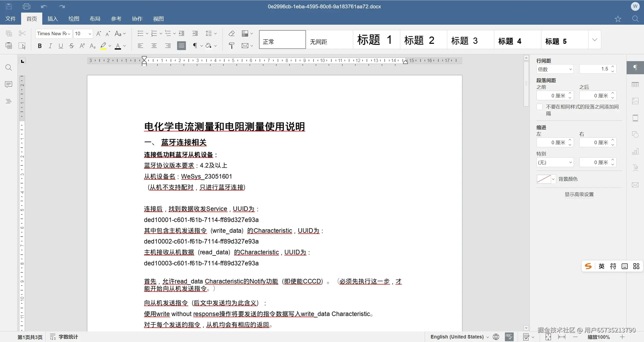Click the 显示高级设置 link
Viewport: 644px width, 342px height.
579,194
